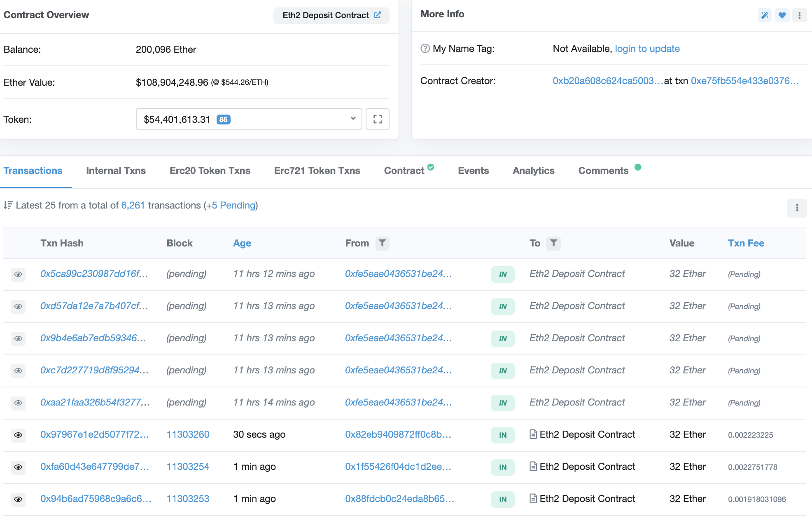
Task: Click the green verified check on Contract tab
Action: coord(431,167)
